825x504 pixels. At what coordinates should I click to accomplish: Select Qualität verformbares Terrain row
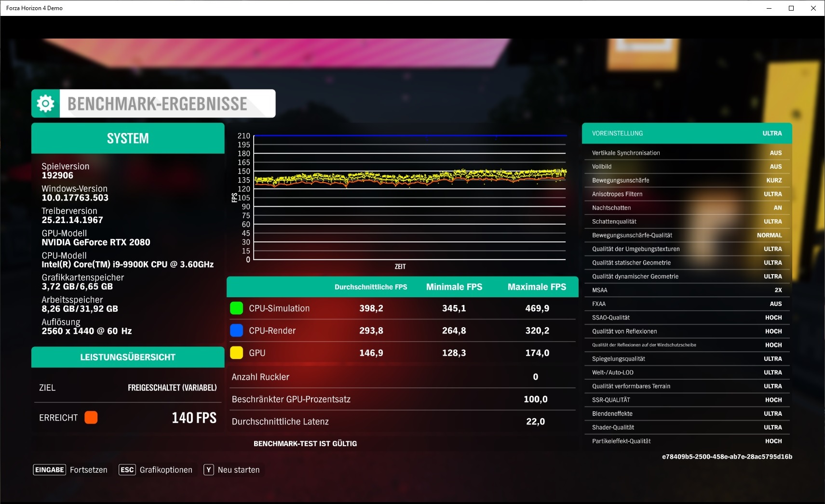pos(687,386)
